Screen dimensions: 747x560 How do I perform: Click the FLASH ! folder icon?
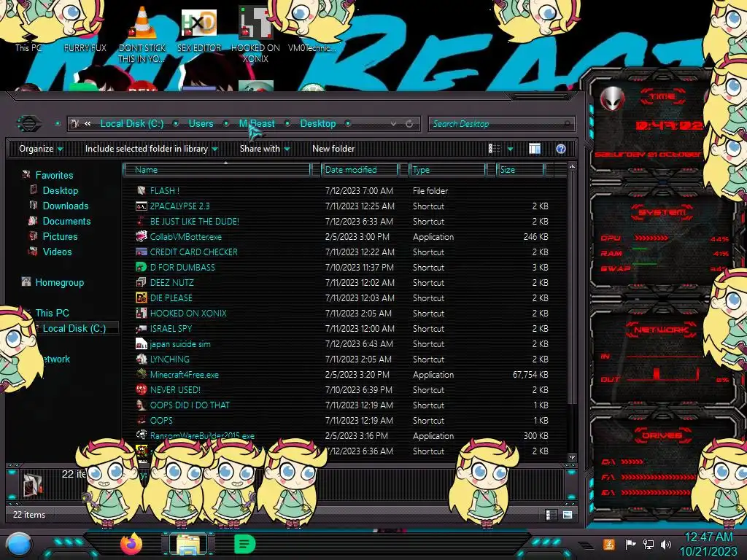pyautogui.click(x=141, y=190)
